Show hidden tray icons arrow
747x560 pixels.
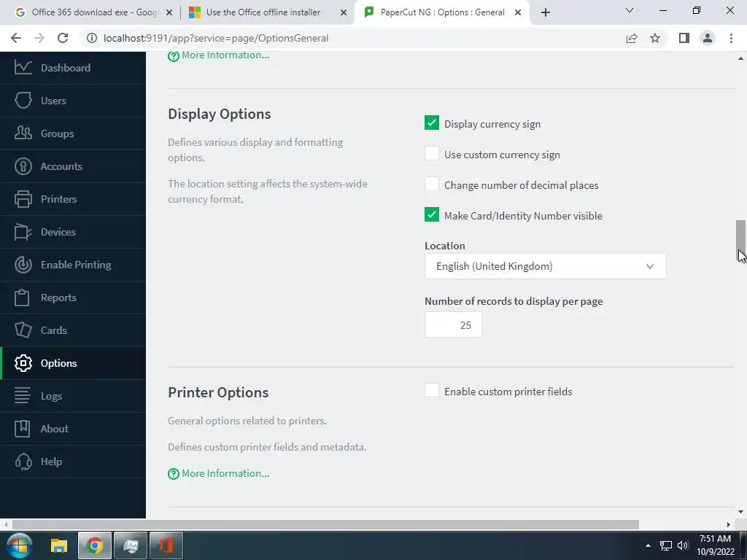tap(648, 545)
